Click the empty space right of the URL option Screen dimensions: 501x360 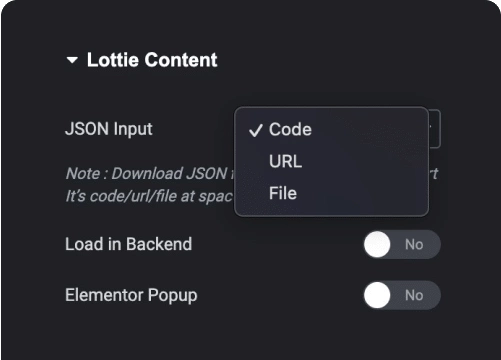tap(364, 161)
